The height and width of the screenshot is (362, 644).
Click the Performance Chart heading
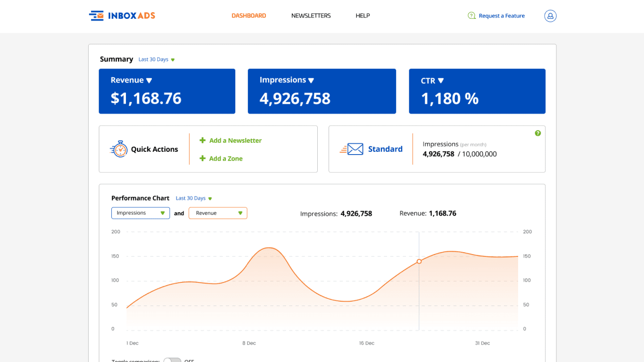click(x=140, y=198)
